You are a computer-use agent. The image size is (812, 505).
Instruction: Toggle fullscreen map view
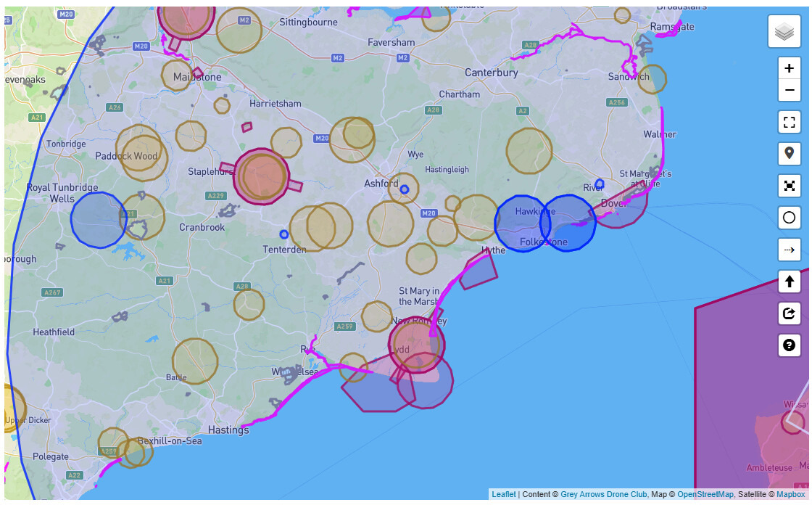click(x=790, y=123)
